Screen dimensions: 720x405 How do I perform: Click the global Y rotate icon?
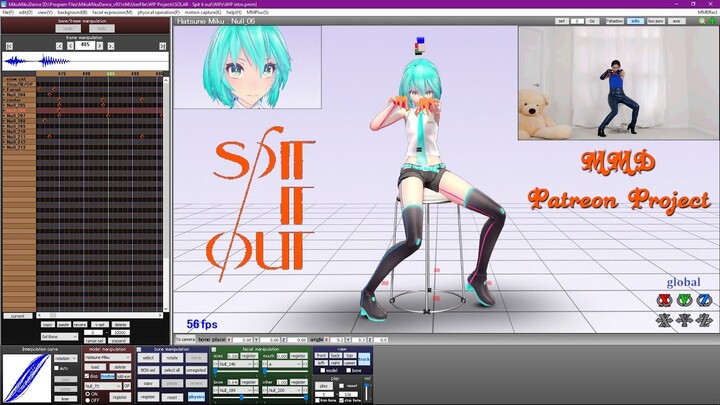(684, 301)
